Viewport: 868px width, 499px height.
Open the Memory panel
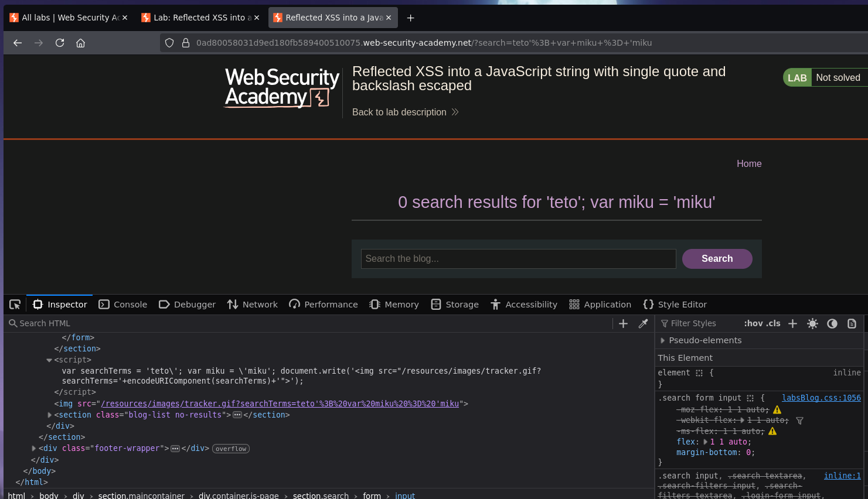[x=394, y=305]
